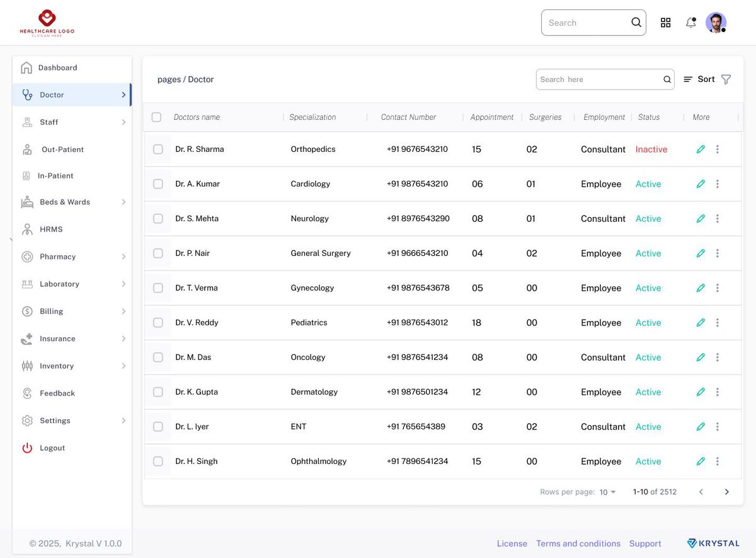Image resolution: width=756 pixels, height=558 pixels.
Task: Click the edit pencil for Dr. A. Kumar
Action: 701,184
